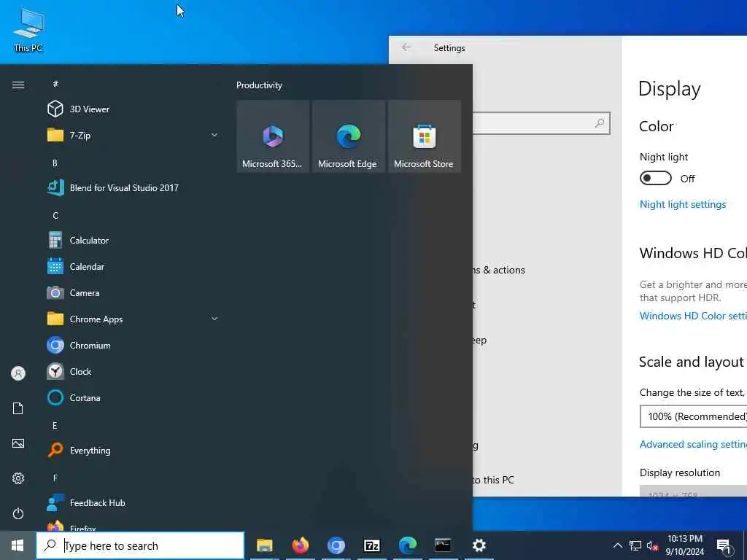
Task: Click the Microsoft Edge tile
Action: pyautogui.click(x=349, y=136)
